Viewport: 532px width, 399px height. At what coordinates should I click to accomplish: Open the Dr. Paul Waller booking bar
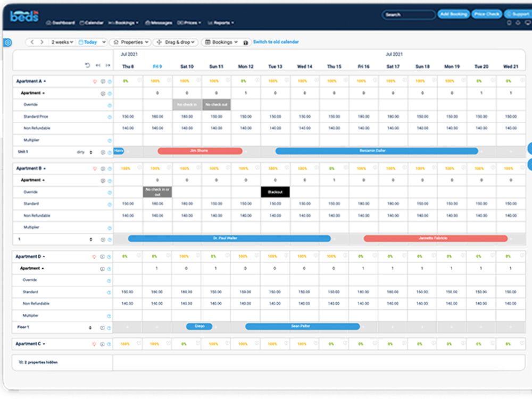(229, 238)
